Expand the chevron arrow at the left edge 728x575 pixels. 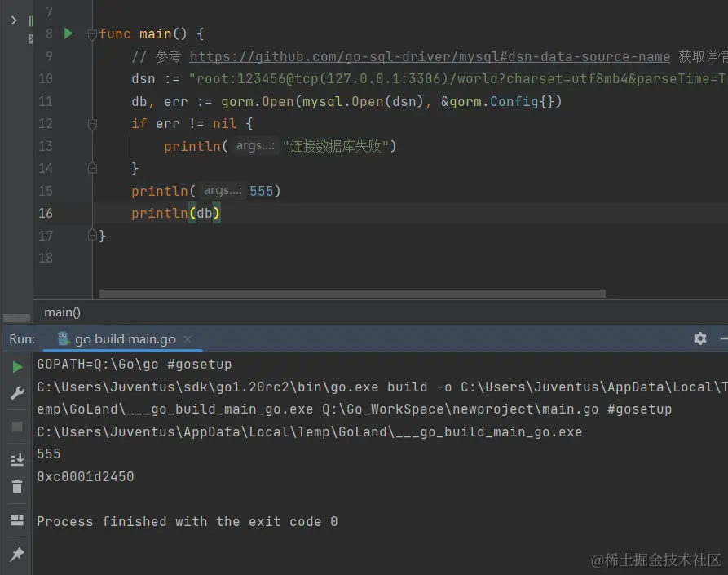[14, 20]
